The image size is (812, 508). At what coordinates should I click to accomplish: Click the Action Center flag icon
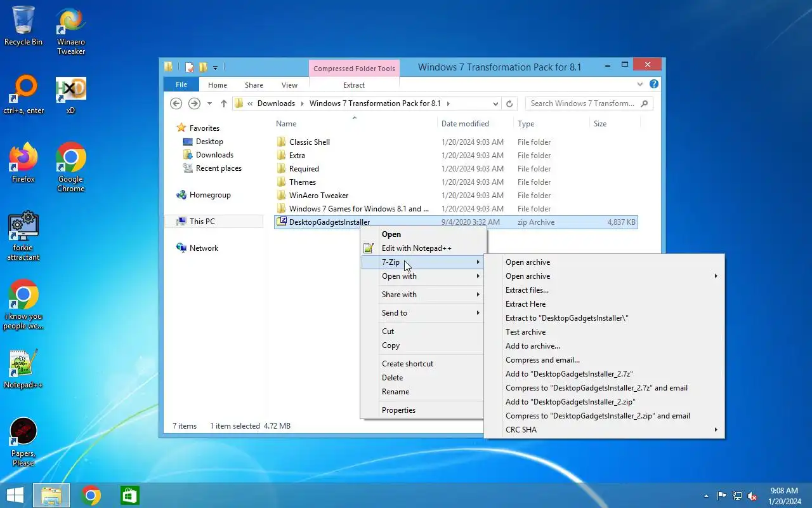coord(721,496)
